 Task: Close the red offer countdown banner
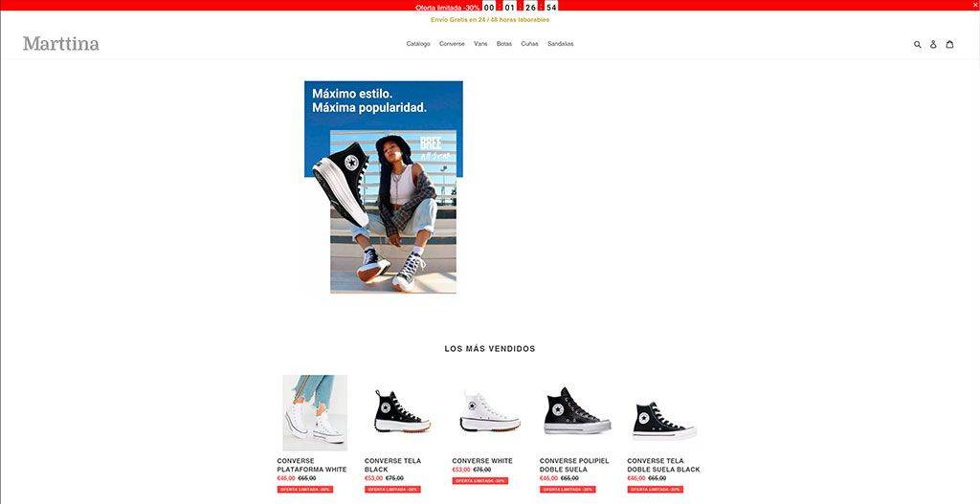point(975,5)
